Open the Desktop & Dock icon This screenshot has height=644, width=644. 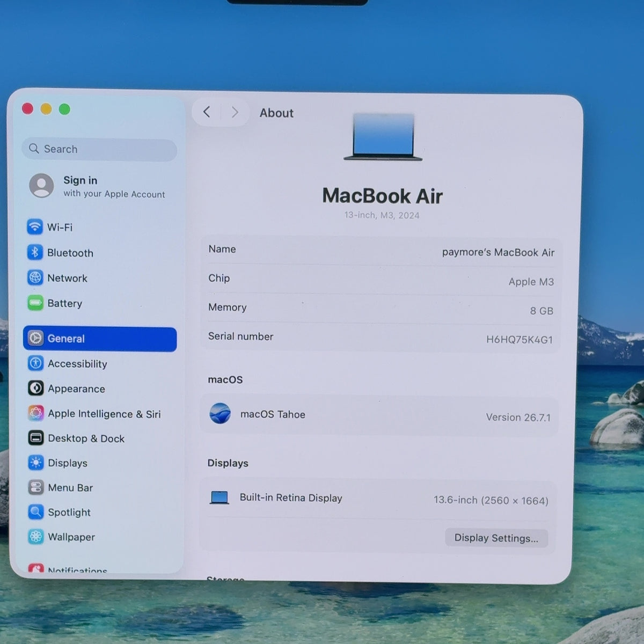pyautogui.click(x=35, y=438)
